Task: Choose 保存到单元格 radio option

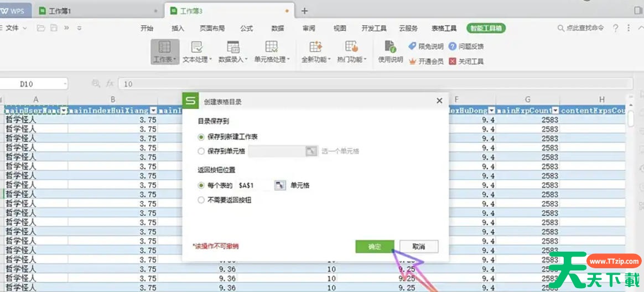Action: [x=201, y=150]
